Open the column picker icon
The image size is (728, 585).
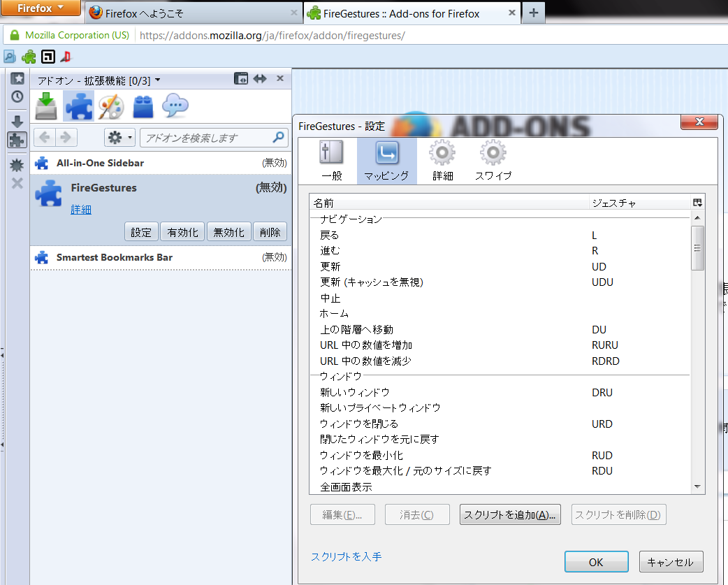697,203
